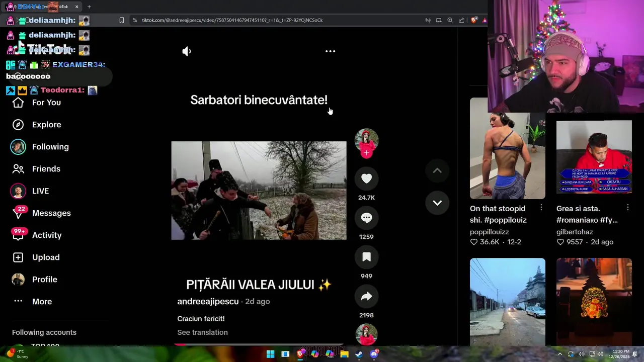Open Discord from the taskbar
The height and width of the screenshot is (362, 644).
pyautogui.click(x=374, y=354)
